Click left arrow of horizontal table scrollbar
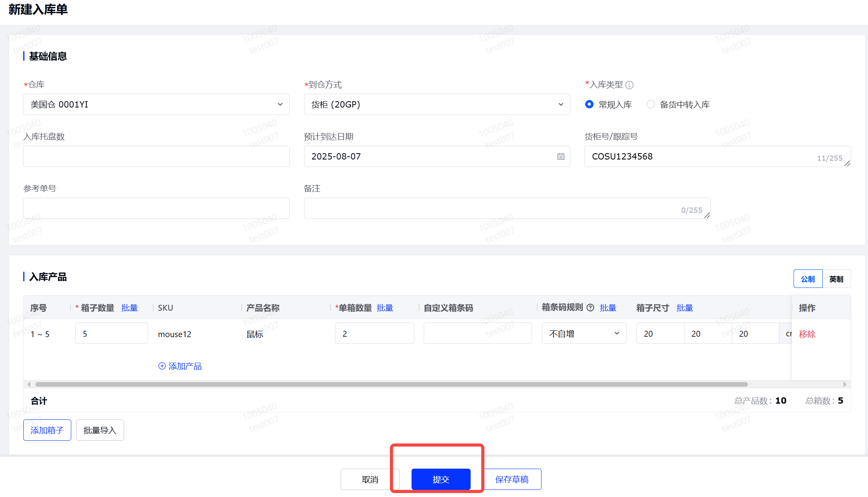The height and width of the screenshot is (497, 868). [29, 384]
